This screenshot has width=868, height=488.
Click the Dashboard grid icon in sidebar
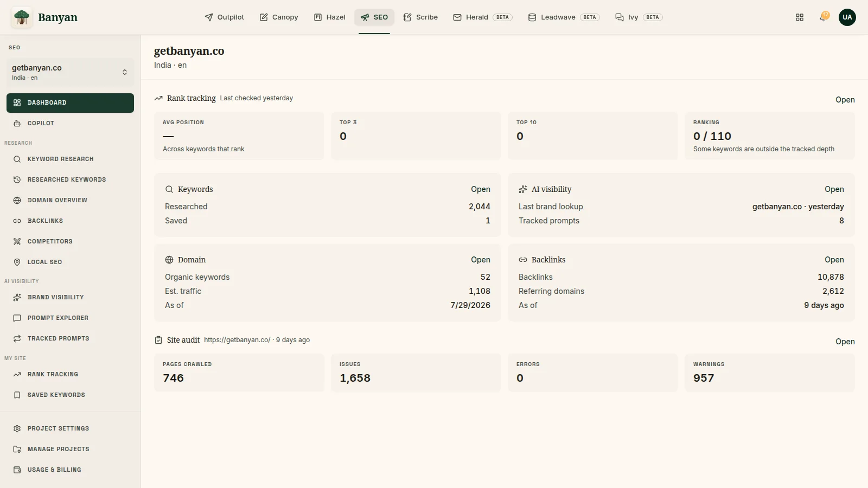click(x=17, y=102)
